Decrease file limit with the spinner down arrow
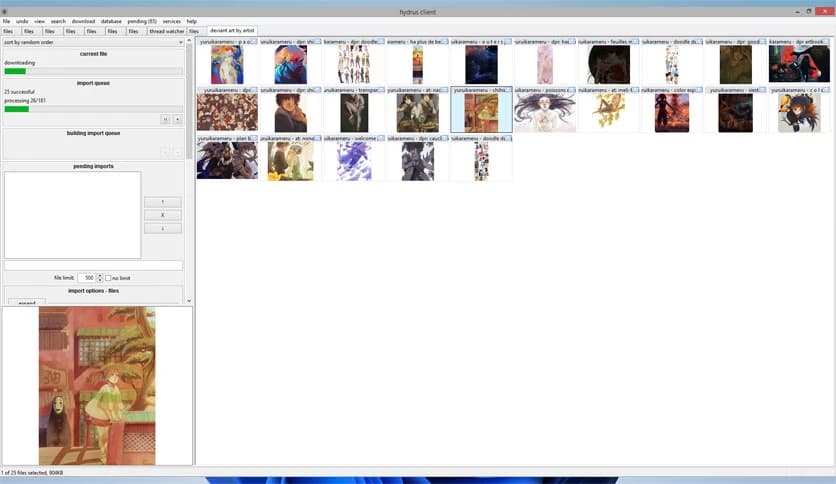The image size is (836, 484). [100, 280]
